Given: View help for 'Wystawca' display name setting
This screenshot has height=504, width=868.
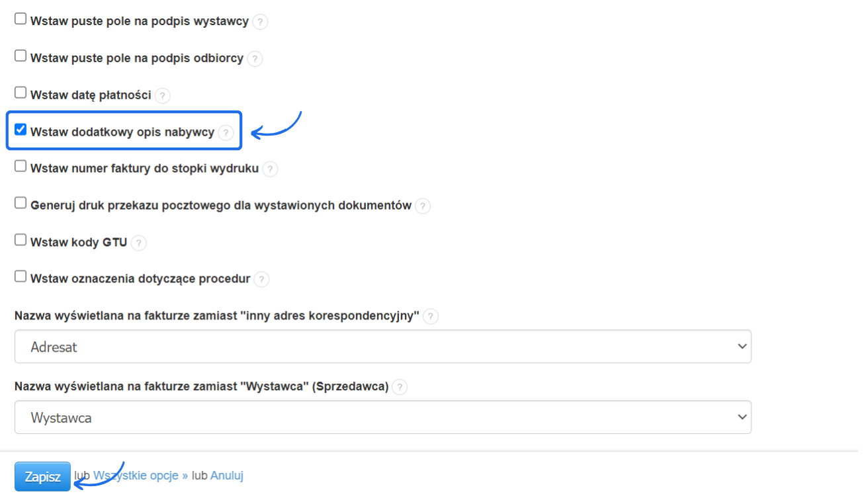Looking at the screenshot, I should pos(400,387).
